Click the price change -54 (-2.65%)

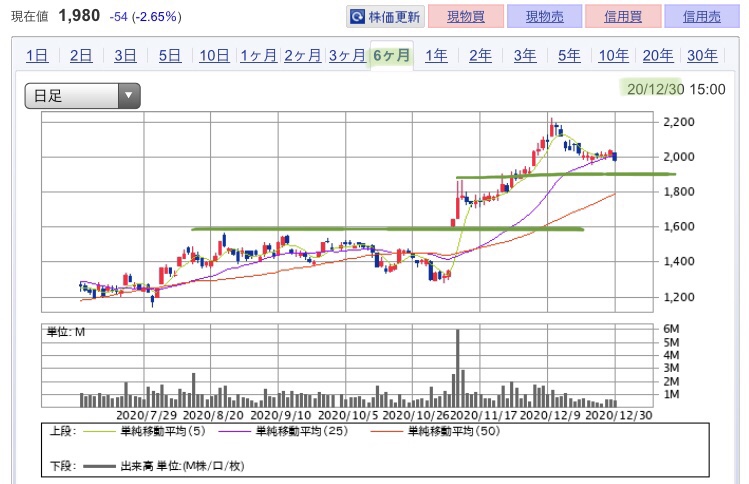point(145,17)
